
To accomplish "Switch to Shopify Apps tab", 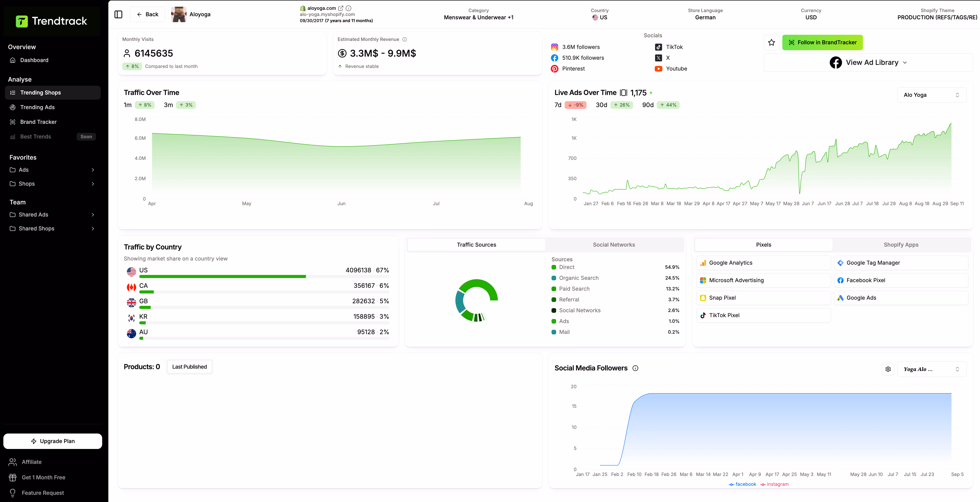I will 901,245.
